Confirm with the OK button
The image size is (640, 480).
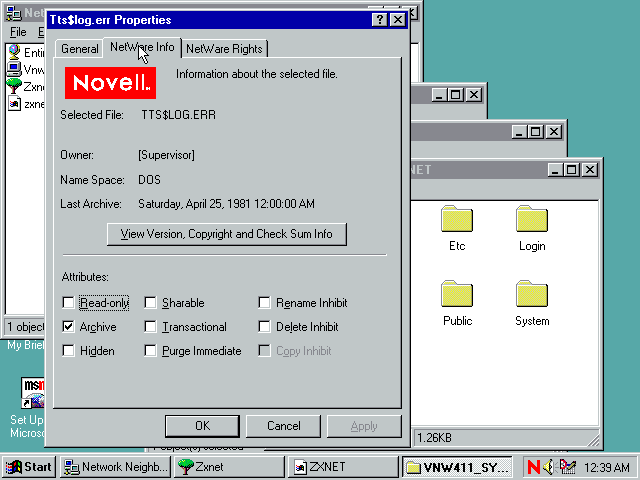(x=202, y=426)
